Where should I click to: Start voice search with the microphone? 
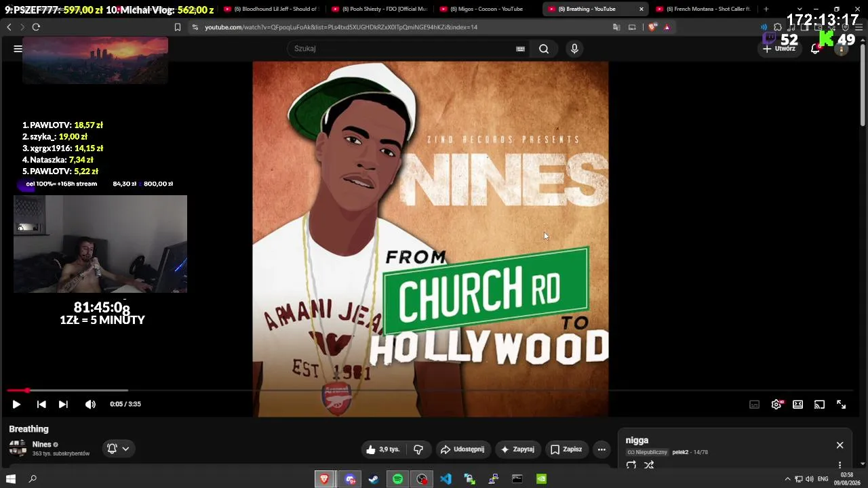(574, 49)
